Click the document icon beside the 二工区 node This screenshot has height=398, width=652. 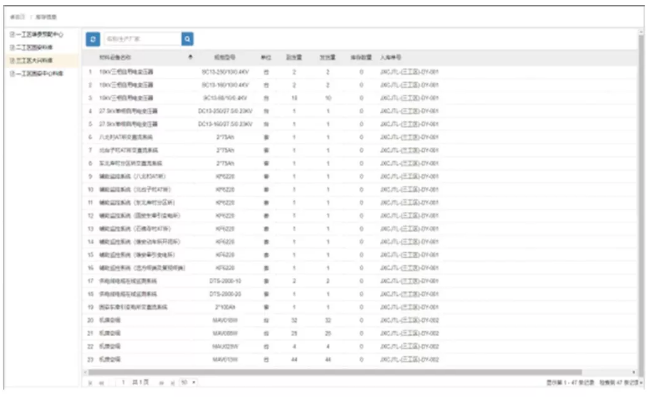(12, 47)
